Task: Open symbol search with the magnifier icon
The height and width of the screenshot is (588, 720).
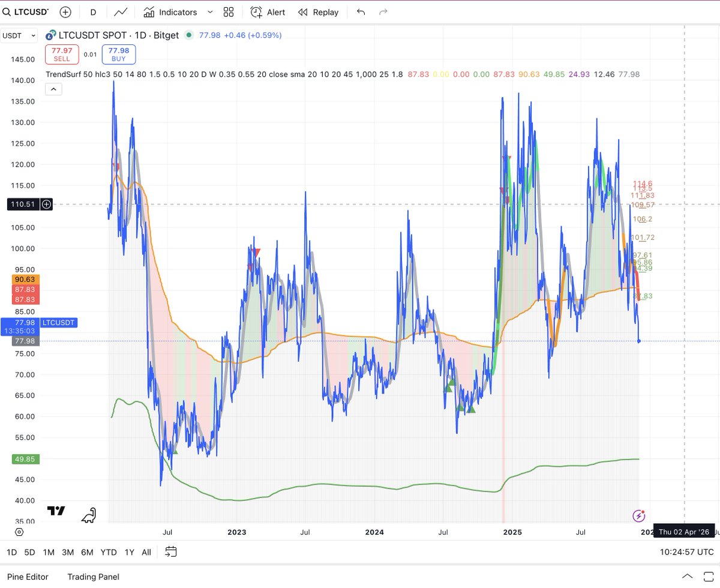Action: [x=6, y=11]
